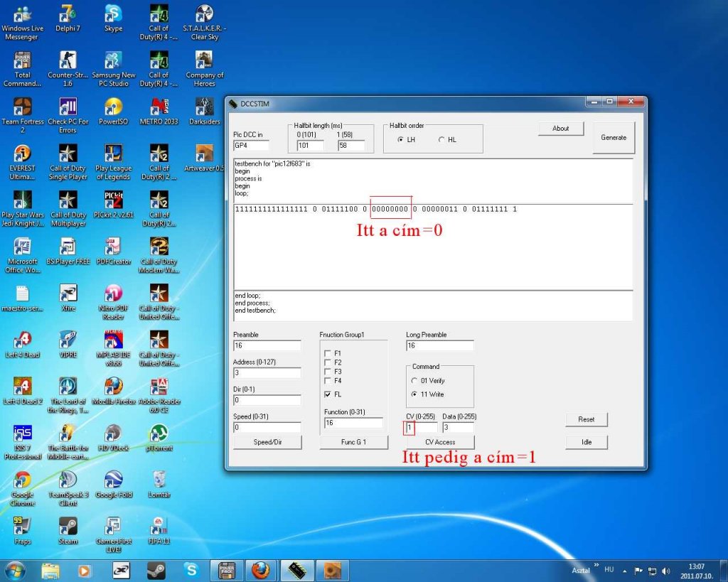Click the About button in DCCSTIM
Screen dimensions: 728x582
pos(561,129)
